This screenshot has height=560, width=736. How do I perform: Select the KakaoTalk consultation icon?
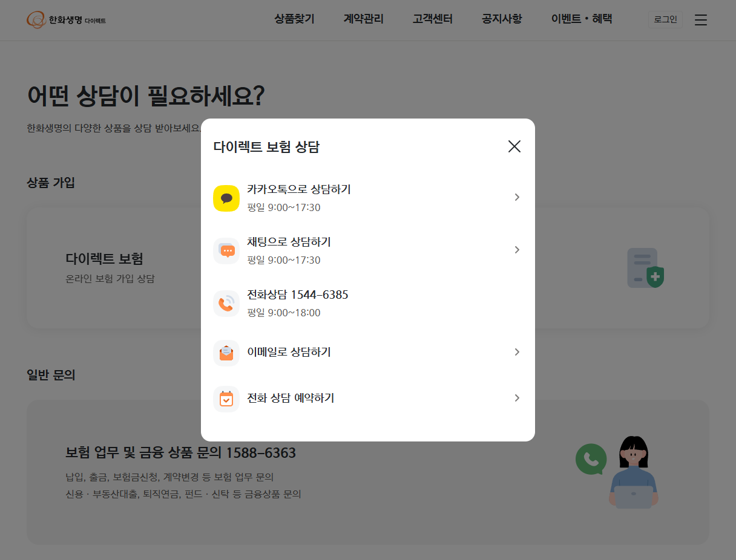226,198
